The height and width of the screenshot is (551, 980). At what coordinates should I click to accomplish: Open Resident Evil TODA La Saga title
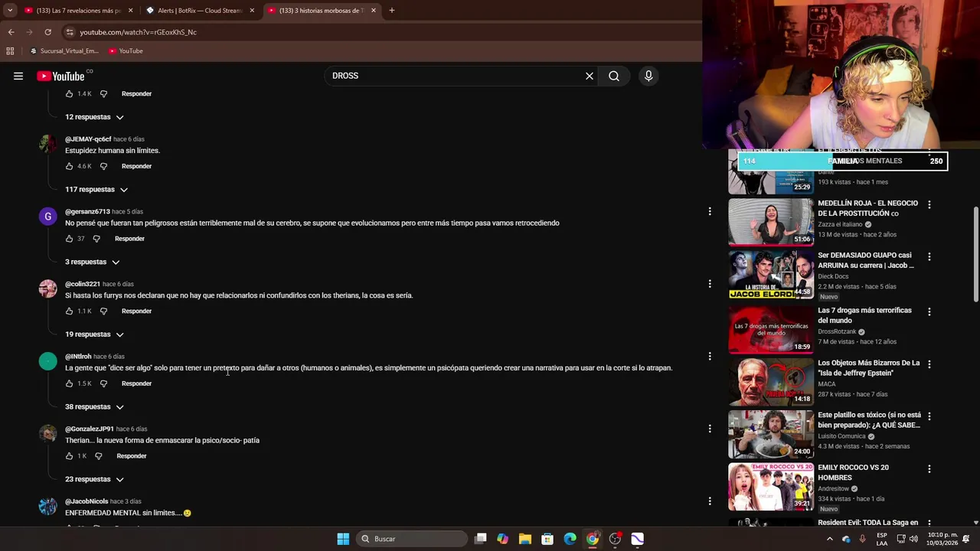pos(867,523)
